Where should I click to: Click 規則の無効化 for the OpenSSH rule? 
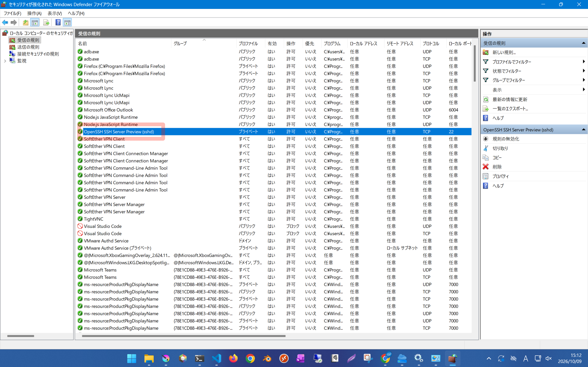[x=505, y=139]
